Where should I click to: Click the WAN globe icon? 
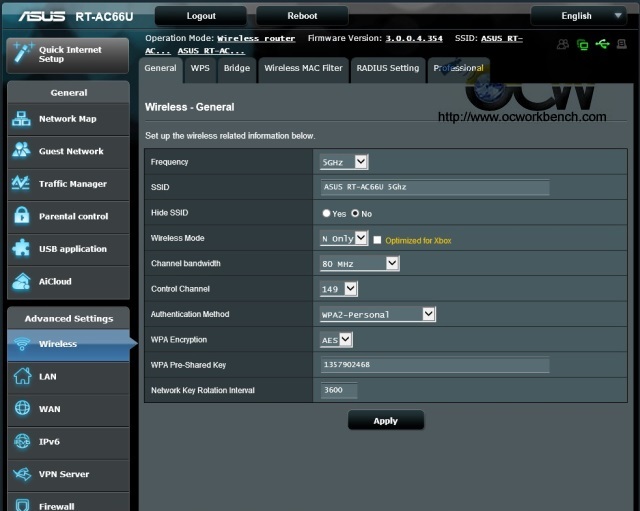coord(22,408)
